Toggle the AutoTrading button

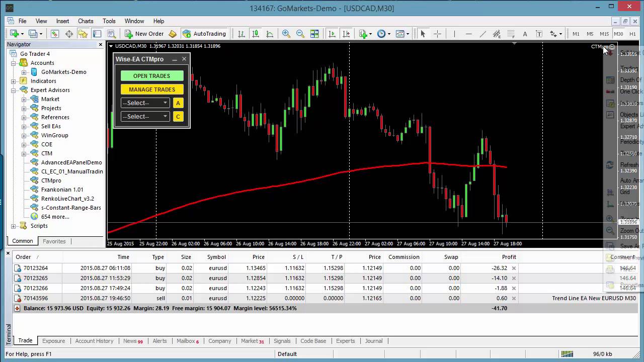click(x=204, y=34)
